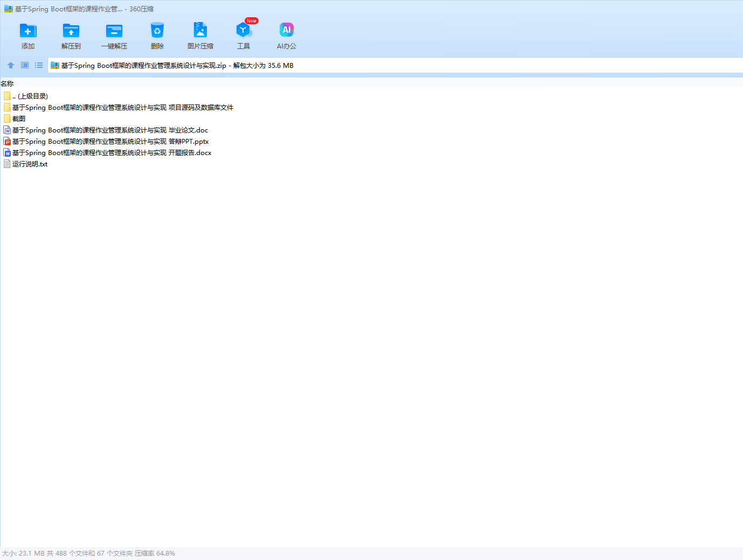Viewport: 743px width, 560px height.
Task: Switch to icon view mode
Action: [x=25, y=65]
